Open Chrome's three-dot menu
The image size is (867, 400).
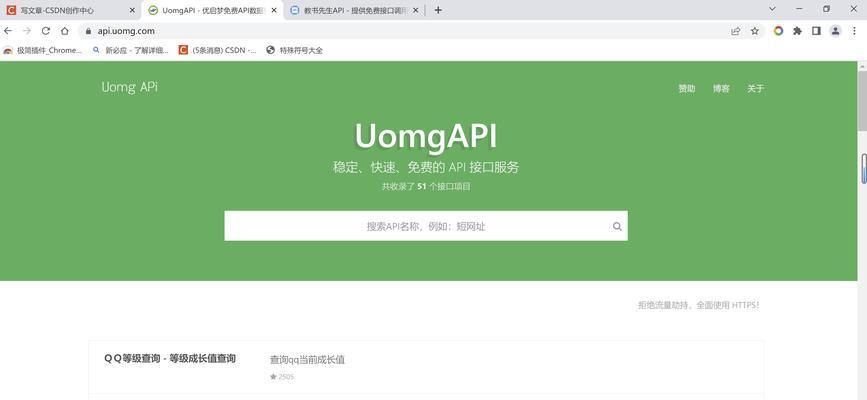tap(854, 31)
